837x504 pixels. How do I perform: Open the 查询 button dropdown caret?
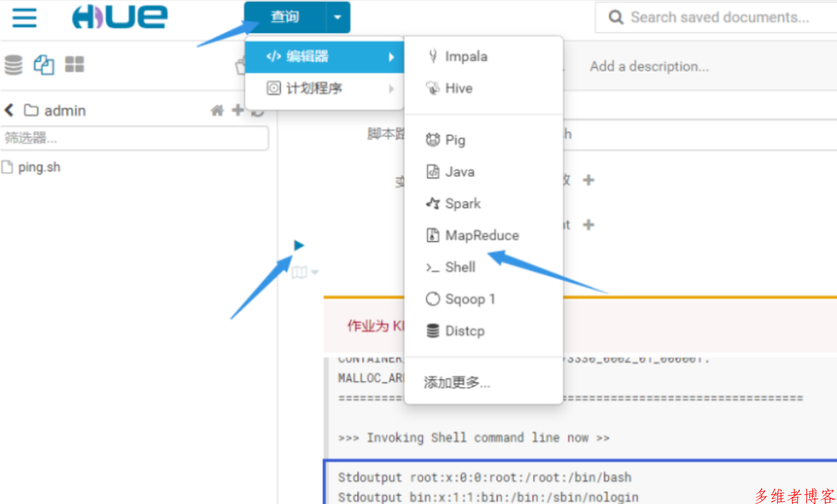click(338, 17)
